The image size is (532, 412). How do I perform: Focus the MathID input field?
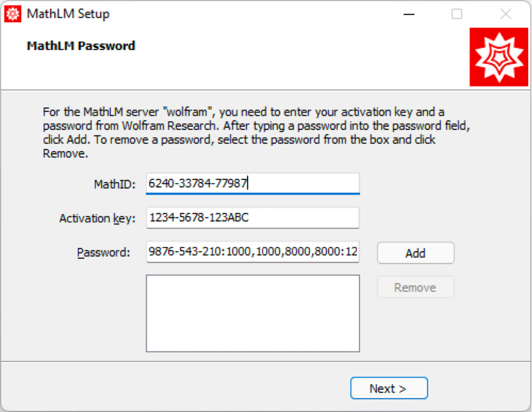pyautogui.click(x=252, y=184)
